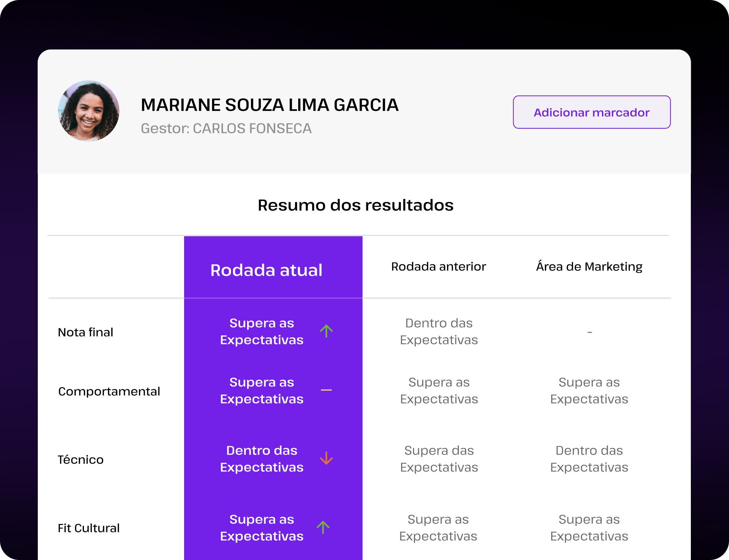Viewport: 729px width, 560px height.
Task: Click the Técnico row label
Action: pyautogui.click(x=80, y=460)
